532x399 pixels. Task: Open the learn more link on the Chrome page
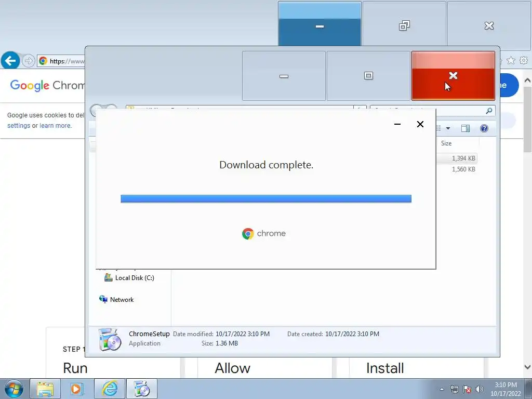click(55, 126)
